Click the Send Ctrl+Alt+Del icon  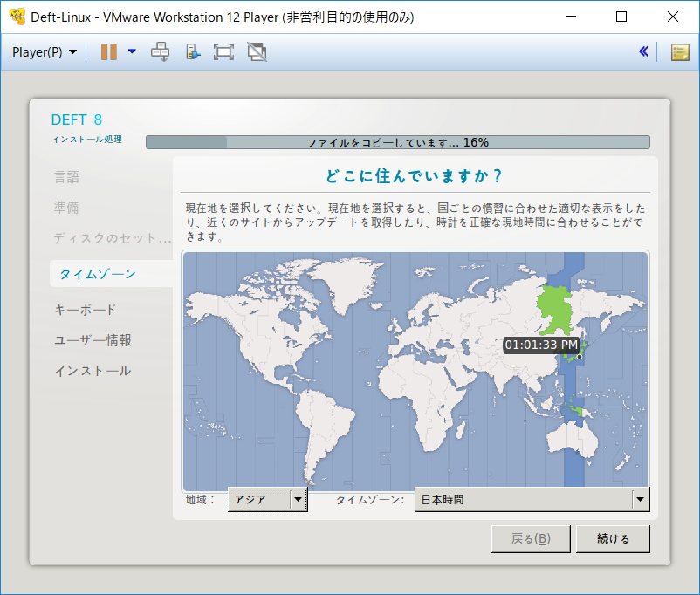click(x=160, y=51)
